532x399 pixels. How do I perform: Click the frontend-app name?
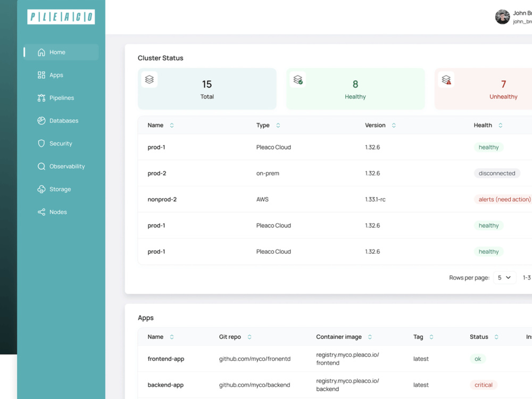[x=166, y=359]
